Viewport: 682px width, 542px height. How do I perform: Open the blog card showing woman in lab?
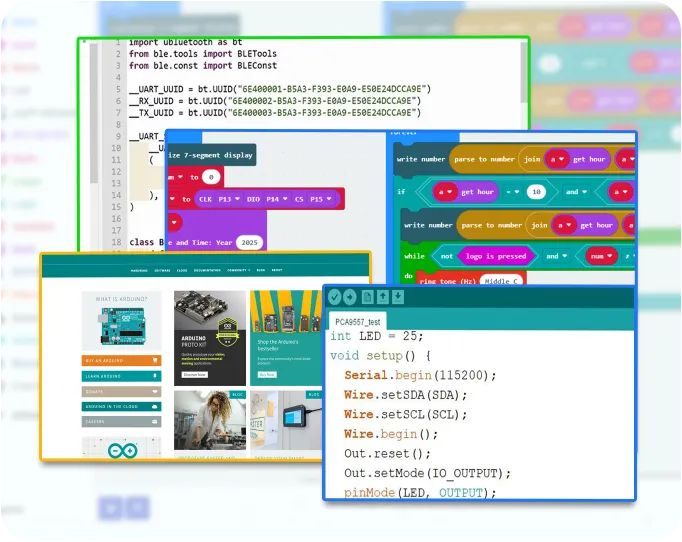[210, 420]
